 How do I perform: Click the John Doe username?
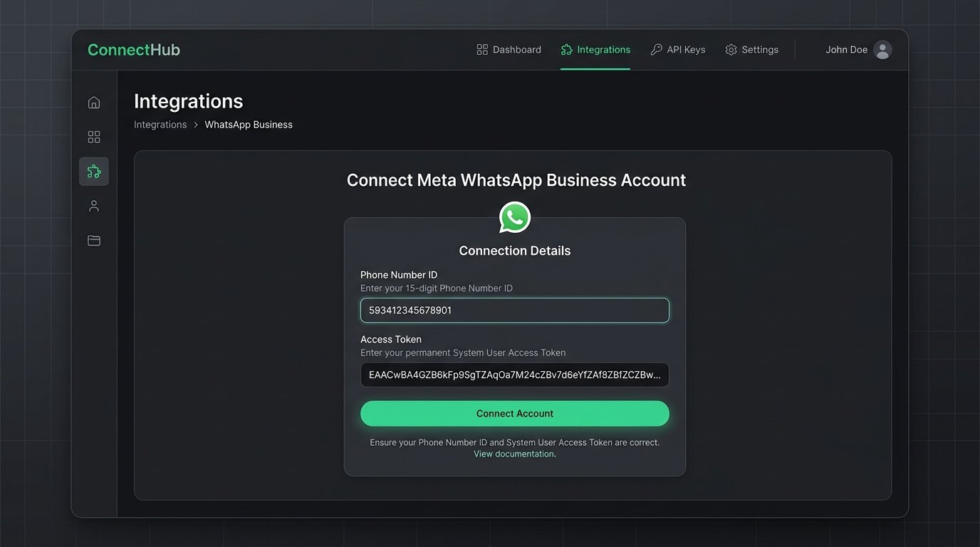click(846, 50)
